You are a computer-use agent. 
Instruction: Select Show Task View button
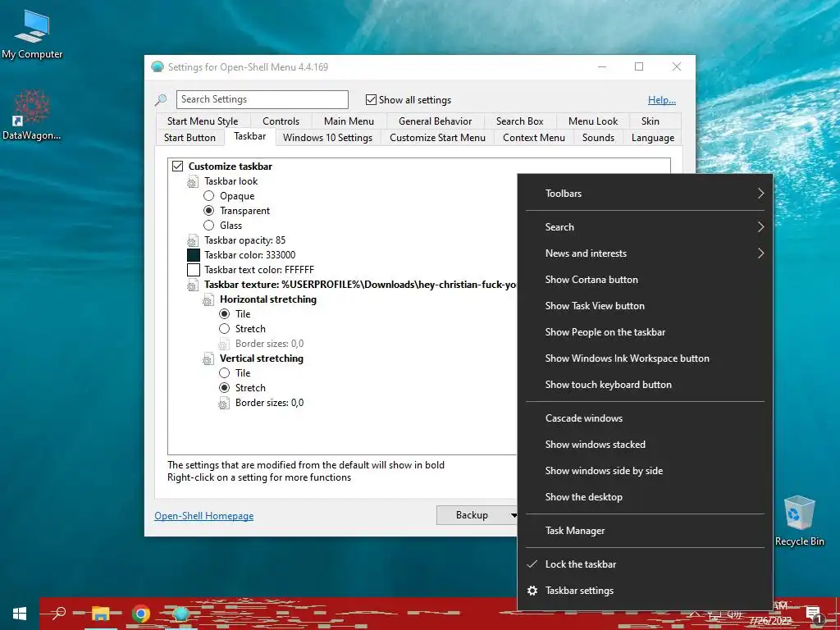(645, 306)
